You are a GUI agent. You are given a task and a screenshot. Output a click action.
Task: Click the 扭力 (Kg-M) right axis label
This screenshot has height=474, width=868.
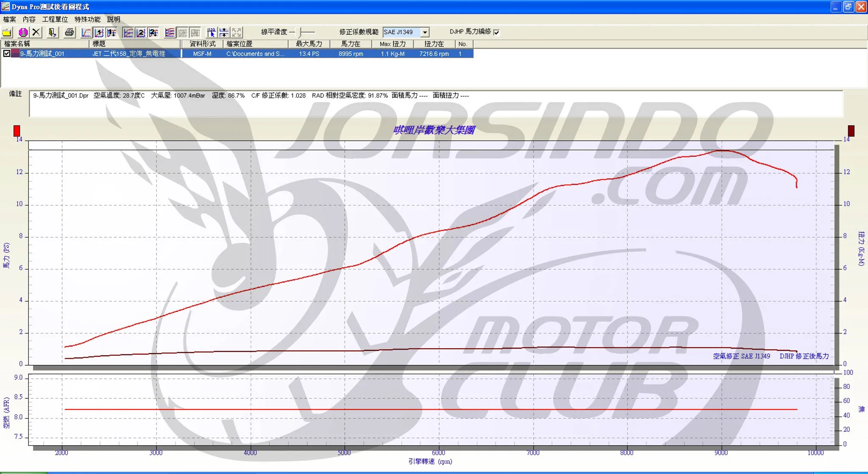click(861, 249)
